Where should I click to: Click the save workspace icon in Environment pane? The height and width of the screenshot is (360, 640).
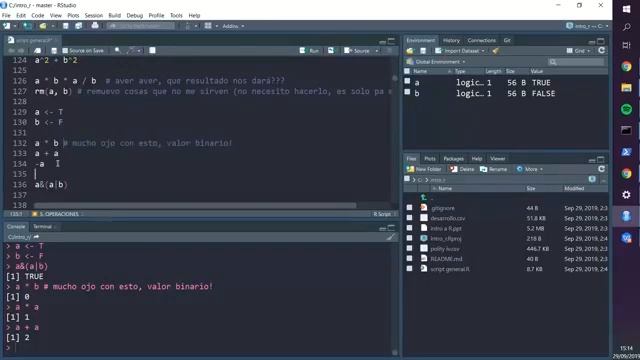click(423, 51)
